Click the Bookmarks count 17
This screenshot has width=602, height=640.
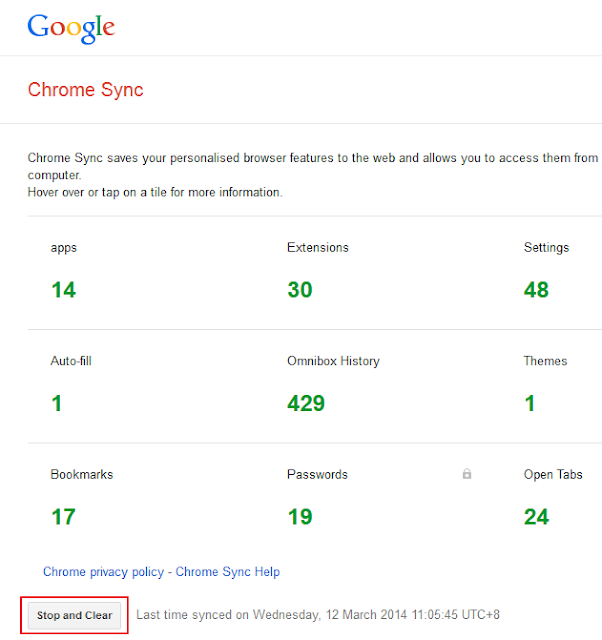[x=64, y=517]
